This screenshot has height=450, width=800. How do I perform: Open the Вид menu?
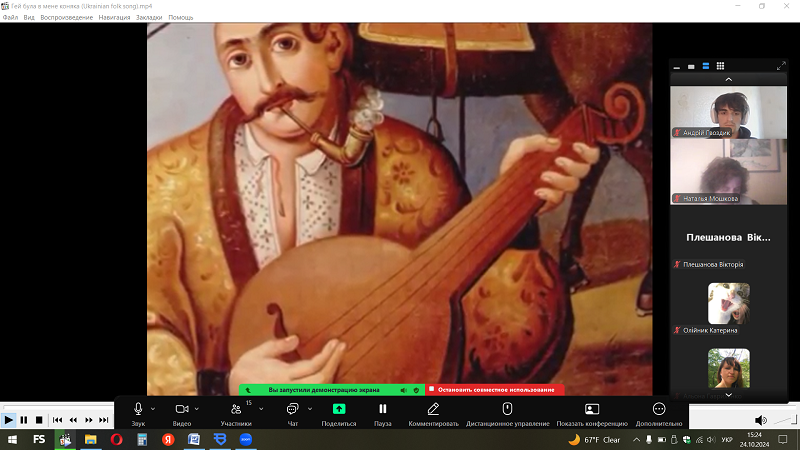click(x=29, y=17)
